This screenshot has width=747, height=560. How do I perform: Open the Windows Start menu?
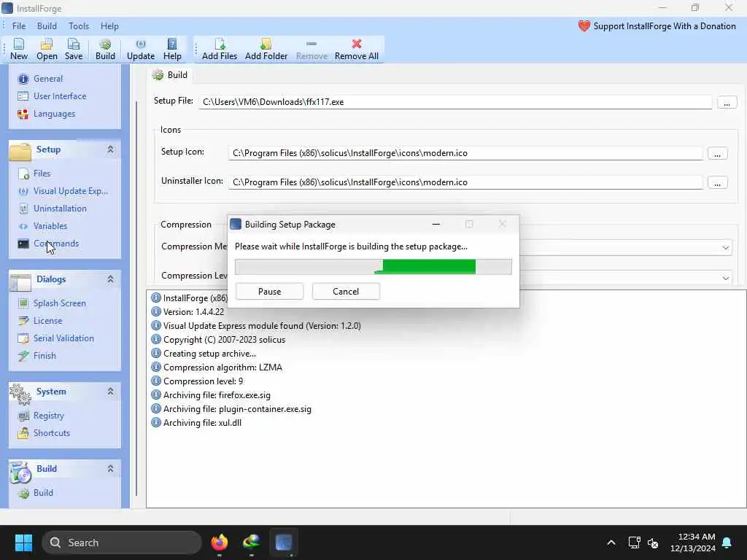click(23, 542)
